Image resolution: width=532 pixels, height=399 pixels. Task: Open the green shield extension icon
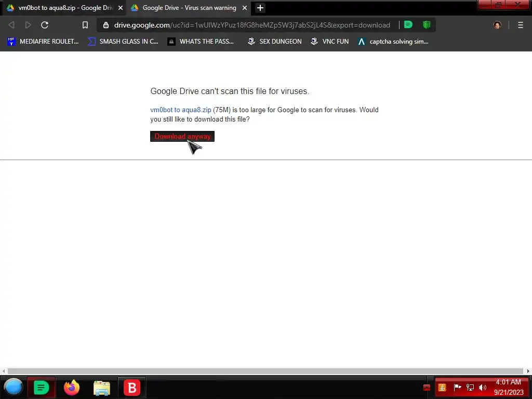427,24
